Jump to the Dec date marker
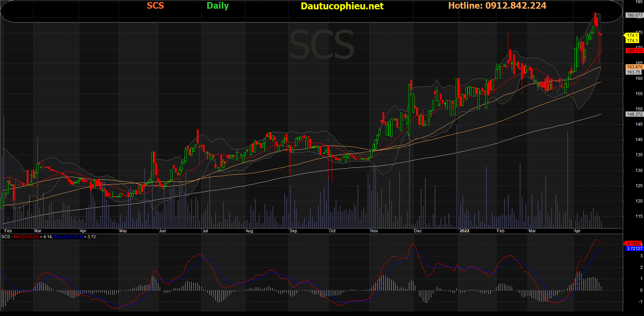 [418, 231]
